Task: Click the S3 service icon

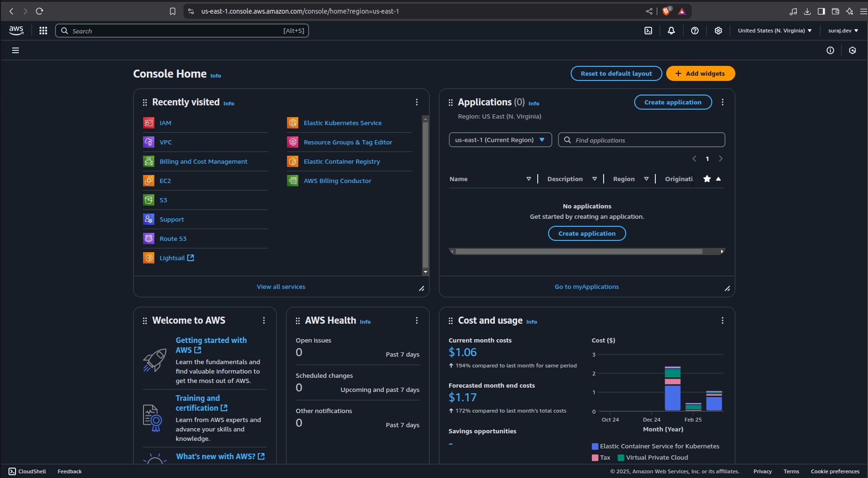Action: [x=149, y=200]
